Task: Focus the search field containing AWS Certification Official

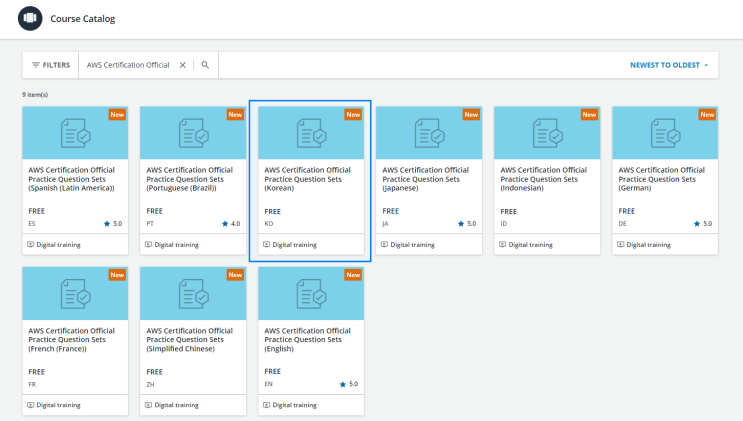Action: pos(128,65)
